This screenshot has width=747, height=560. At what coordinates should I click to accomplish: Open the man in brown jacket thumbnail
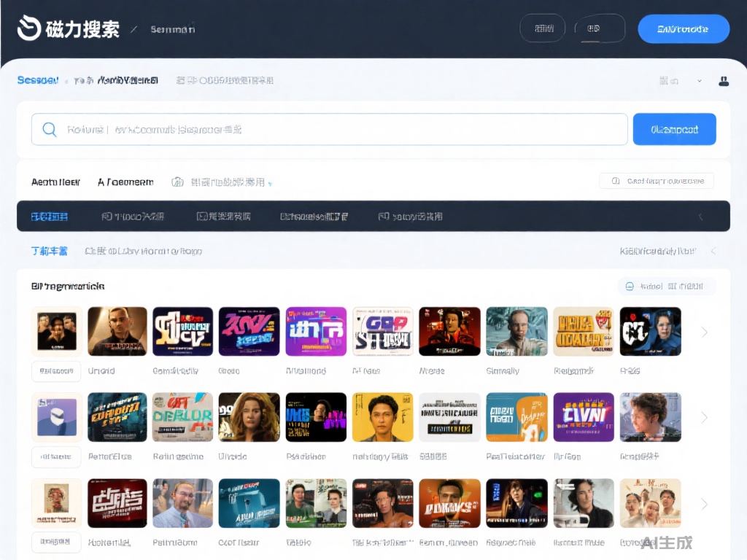click(x=117, y=332)
